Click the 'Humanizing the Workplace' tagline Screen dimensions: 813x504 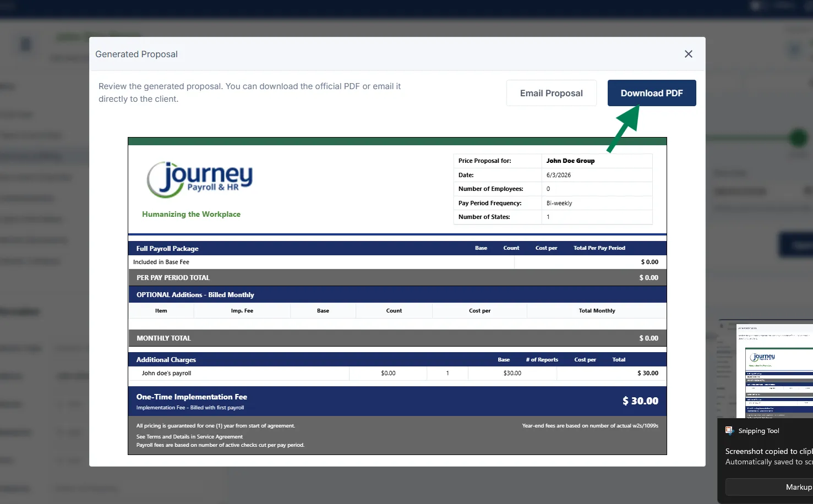(x=191, y=214)
